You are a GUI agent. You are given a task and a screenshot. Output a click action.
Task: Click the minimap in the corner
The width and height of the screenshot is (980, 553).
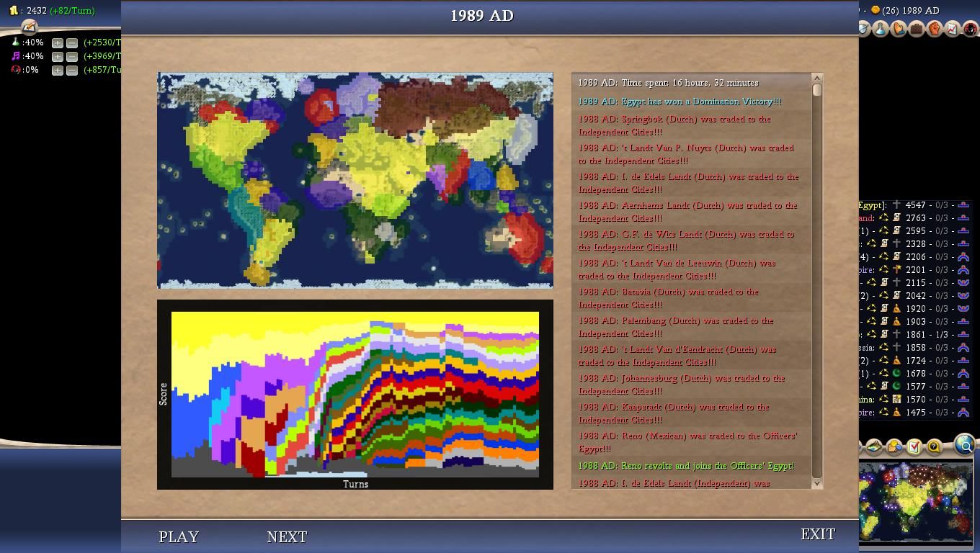click(915, 502)
